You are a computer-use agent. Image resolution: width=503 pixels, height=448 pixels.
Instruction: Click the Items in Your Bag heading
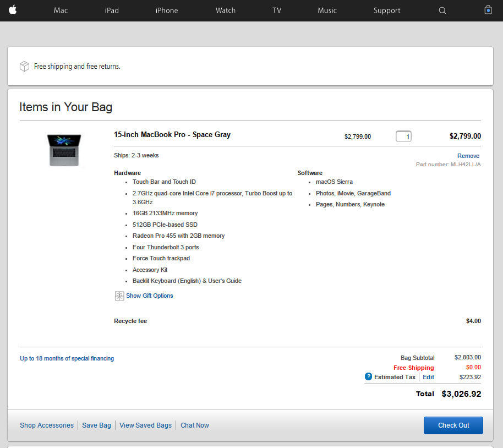coord(65,107)
